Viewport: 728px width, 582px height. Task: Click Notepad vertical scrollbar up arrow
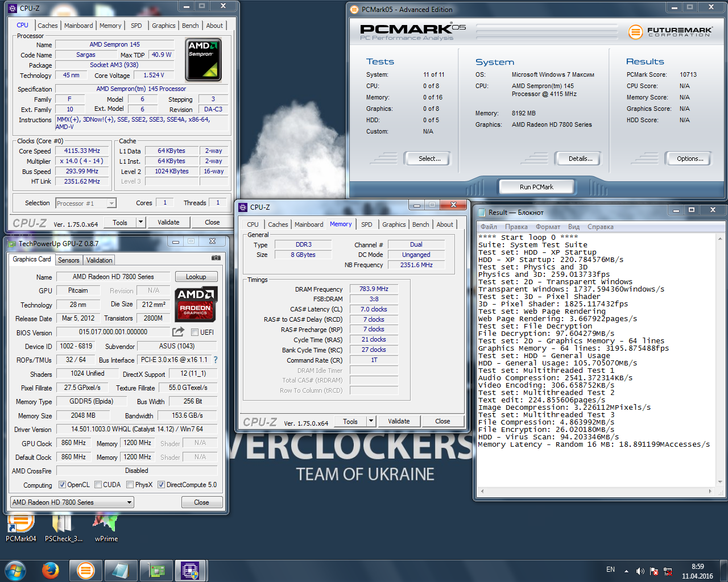720,239
